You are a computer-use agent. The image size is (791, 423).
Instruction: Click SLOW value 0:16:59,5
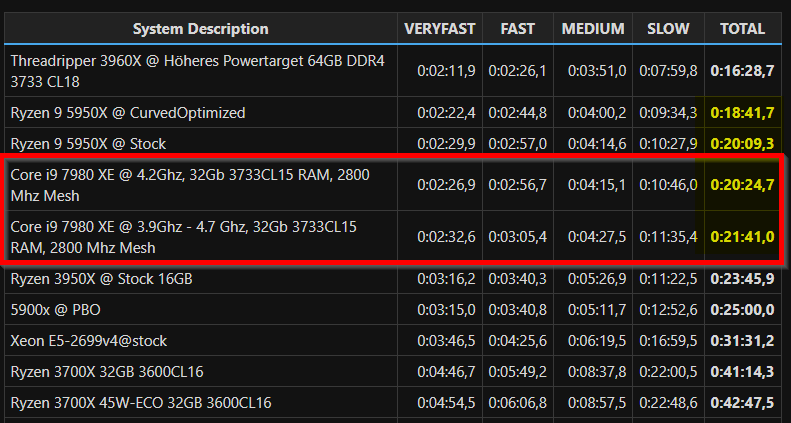668,341
